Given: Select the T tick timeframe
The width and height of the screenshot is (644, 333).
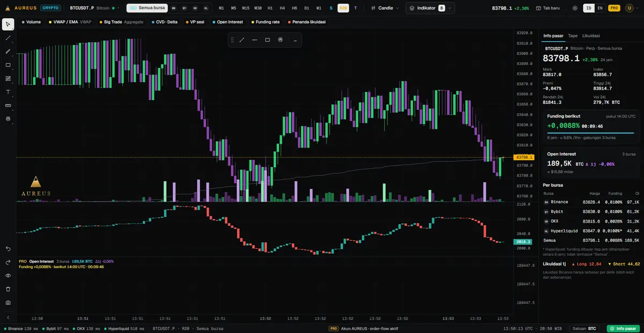Looking at the screenshot, I should [355, 8].
